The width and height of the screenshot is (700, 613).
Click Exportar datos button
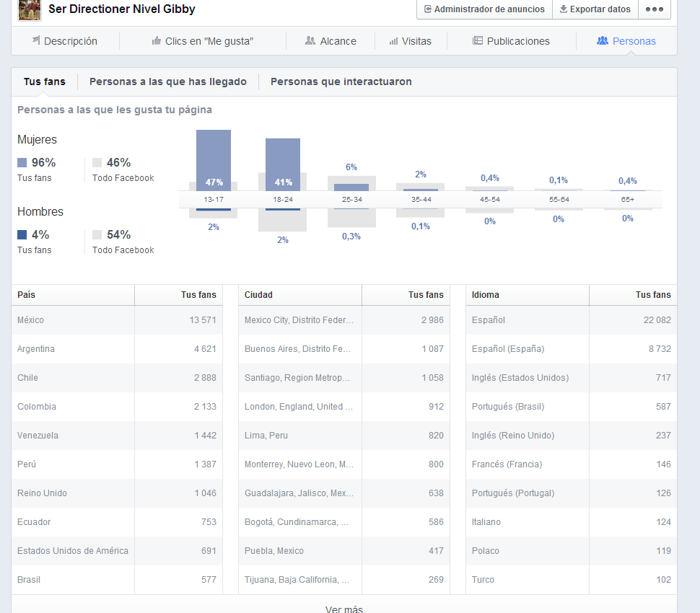595,9
